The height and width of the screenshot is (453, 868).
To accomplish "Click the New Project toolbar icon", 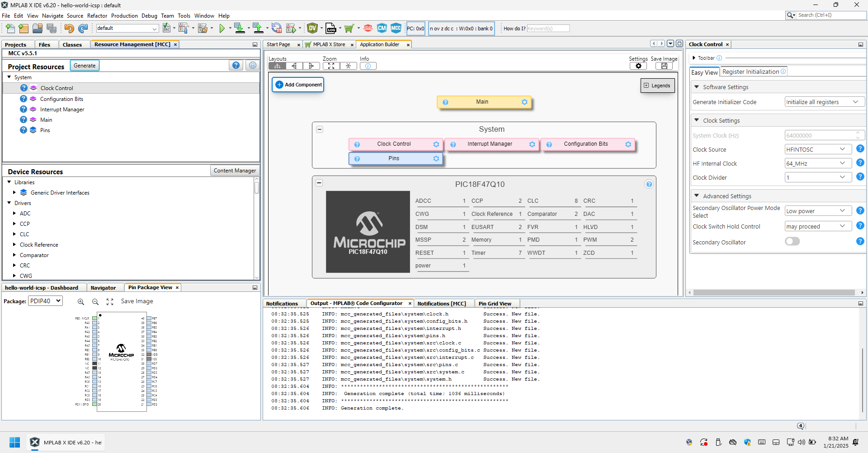I will coord(24,29).
